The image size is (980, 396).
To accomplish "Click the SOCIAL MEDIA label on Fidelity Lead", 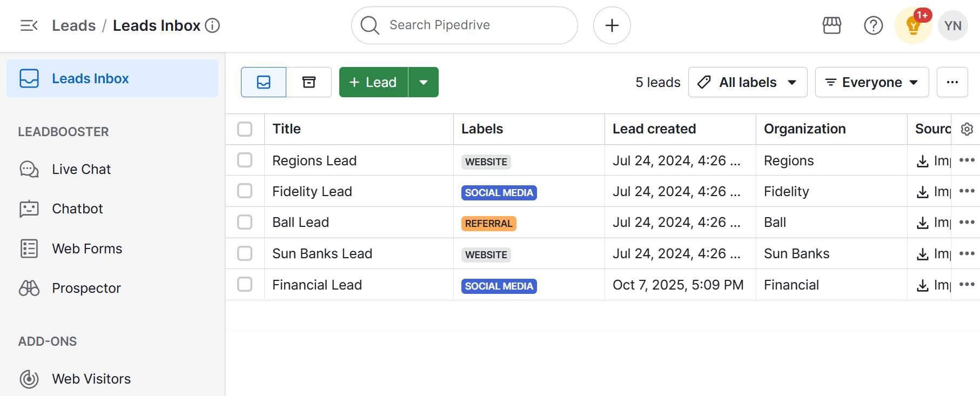I will tap(499, 192).
